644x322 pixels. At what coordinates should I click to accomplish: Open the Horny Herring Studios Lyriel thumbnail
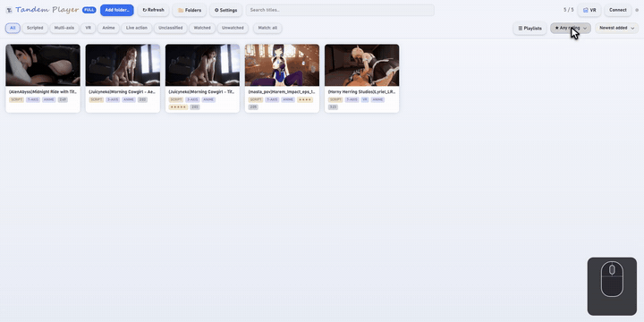tap(362, 65)
